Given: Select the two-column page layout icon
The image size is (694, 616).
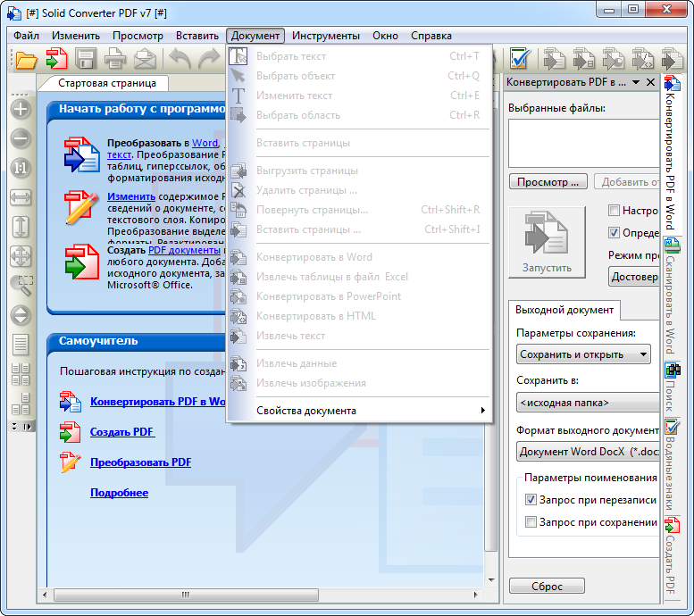Looking at the screenshot, I should (21, 374).
